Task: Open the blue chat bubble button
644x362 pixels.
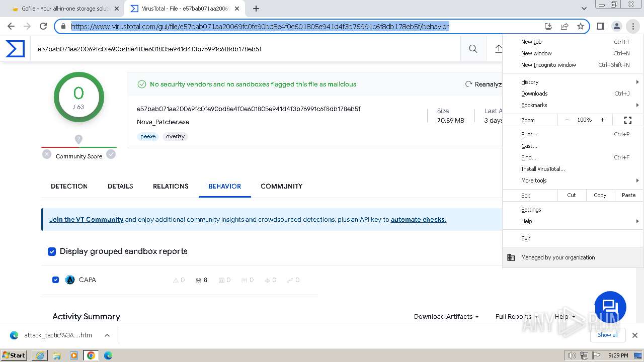Action: pyautogui.click(x=610, y=307)
